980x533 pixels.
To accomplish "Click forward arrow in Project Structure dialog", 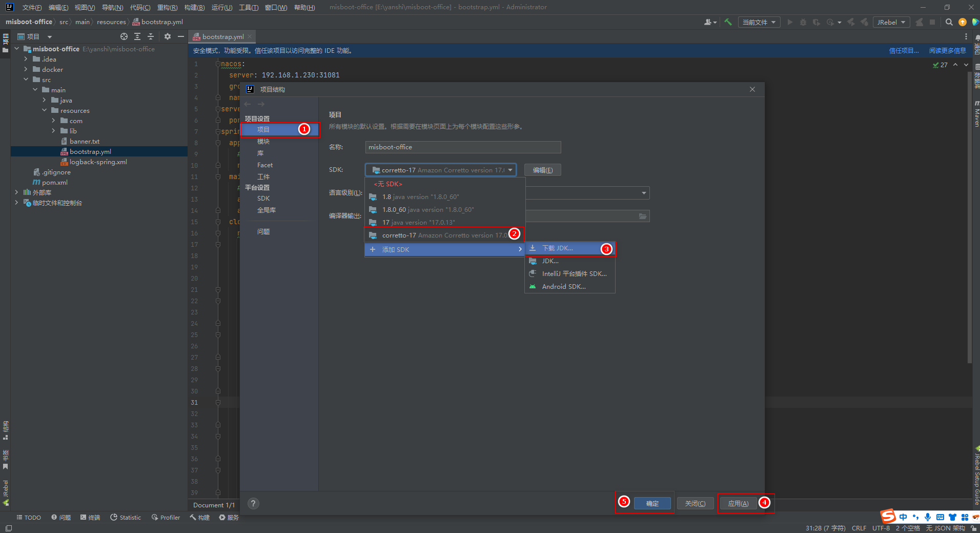I will click(261, 104).
